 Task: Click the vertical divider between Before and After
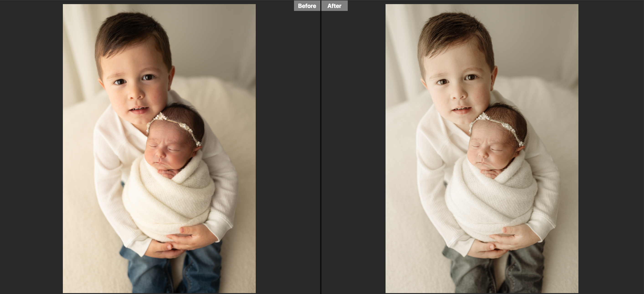pyautogui.click(x=321, y=150)
